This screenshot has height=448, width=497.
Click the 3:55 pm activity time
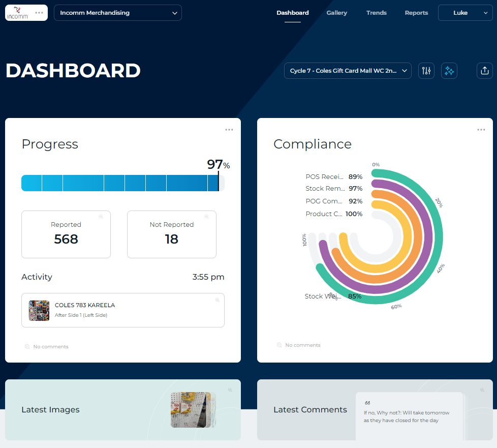click(208, 277)
